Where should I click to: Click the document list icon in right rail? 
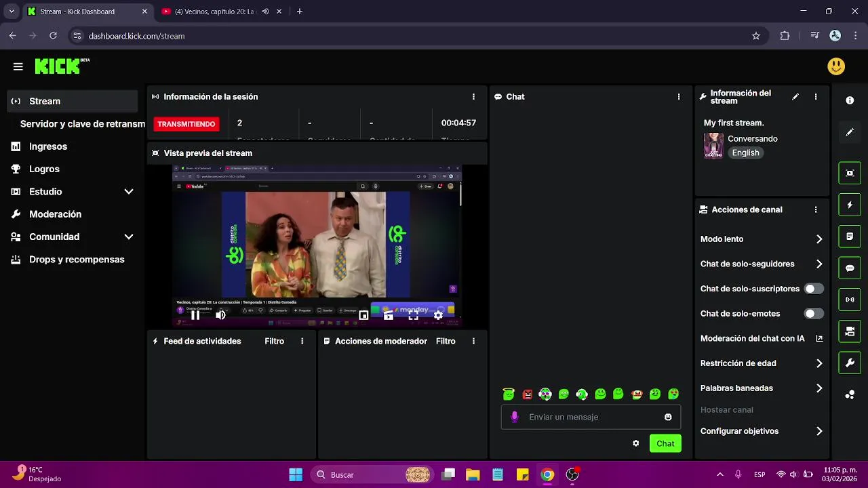point(850,237)
